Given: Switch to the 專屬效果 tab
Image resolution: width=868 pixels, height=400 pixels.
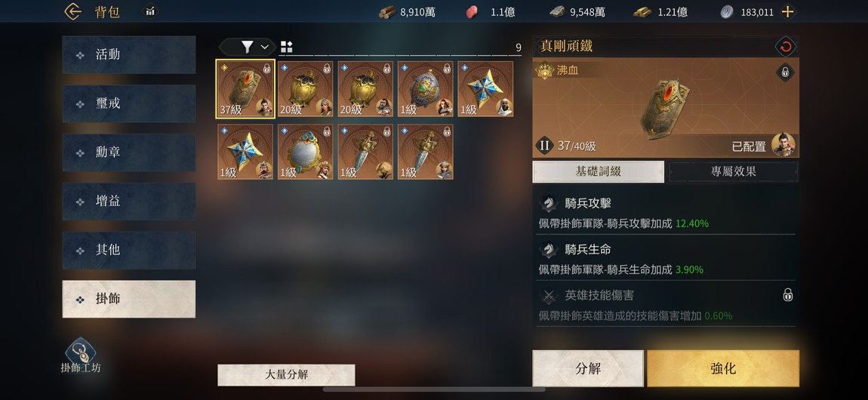Looking at the screenshot, I should click(734, 171).
